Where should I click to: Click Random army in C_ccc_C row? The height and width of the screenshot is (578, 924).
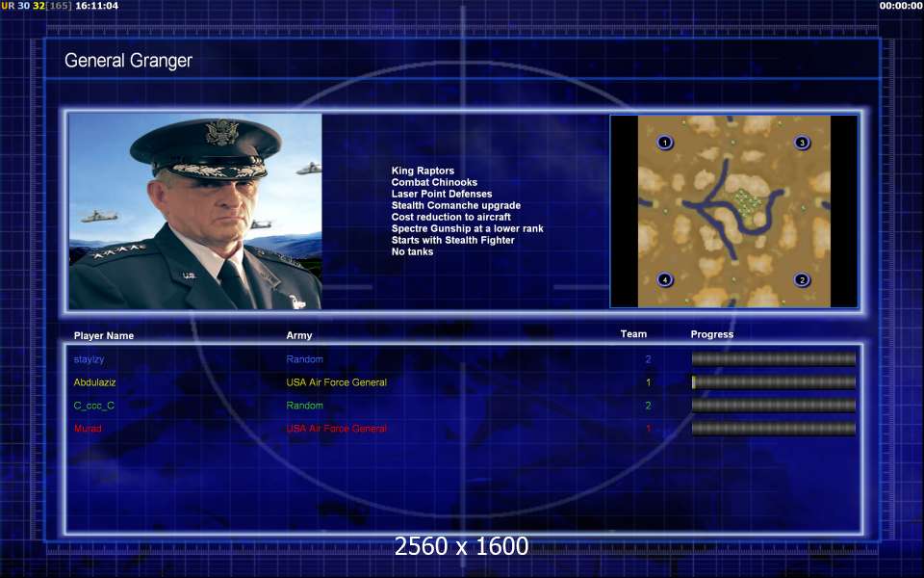[x=305, y=406]
